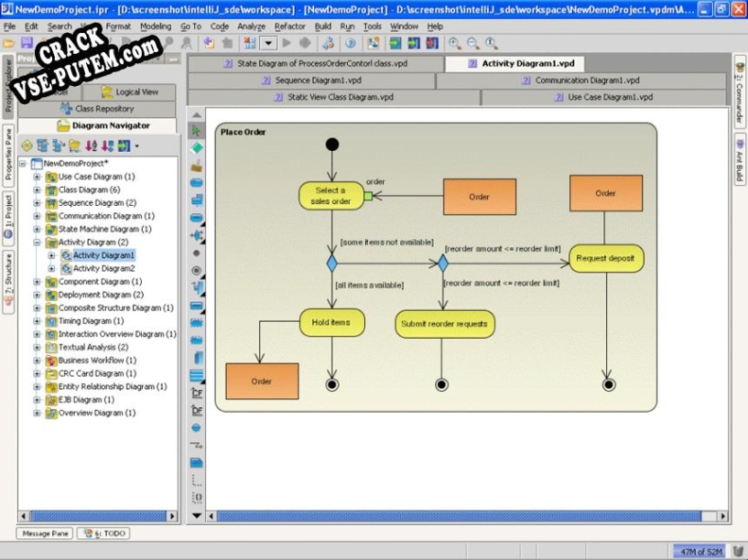The height and width of the screenshot is (560, 748).
Task: Click the Request deposit action node
Action: point(606,258)
